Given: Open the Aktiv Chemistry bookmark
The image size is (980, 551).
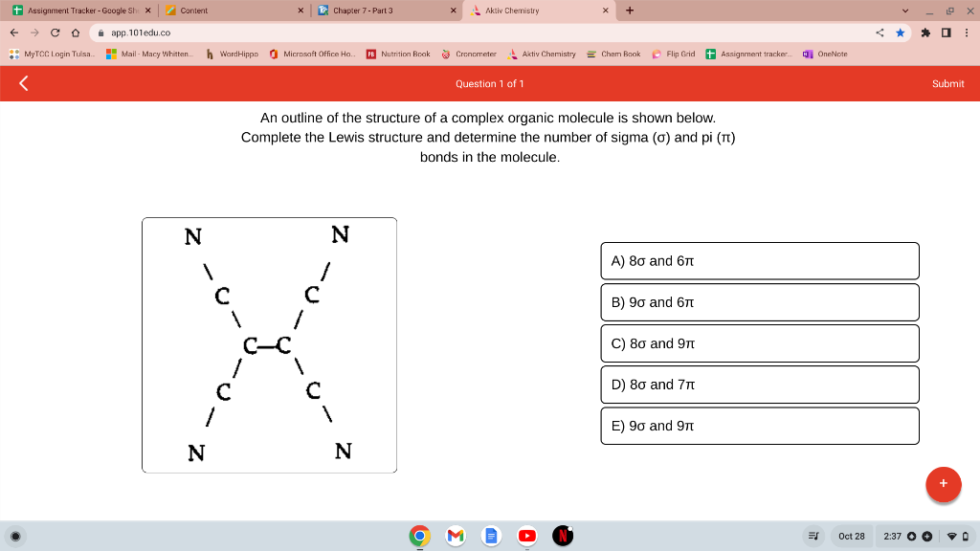Looking at the screenshot, I should pyautogui.click(x=546, y=54).
